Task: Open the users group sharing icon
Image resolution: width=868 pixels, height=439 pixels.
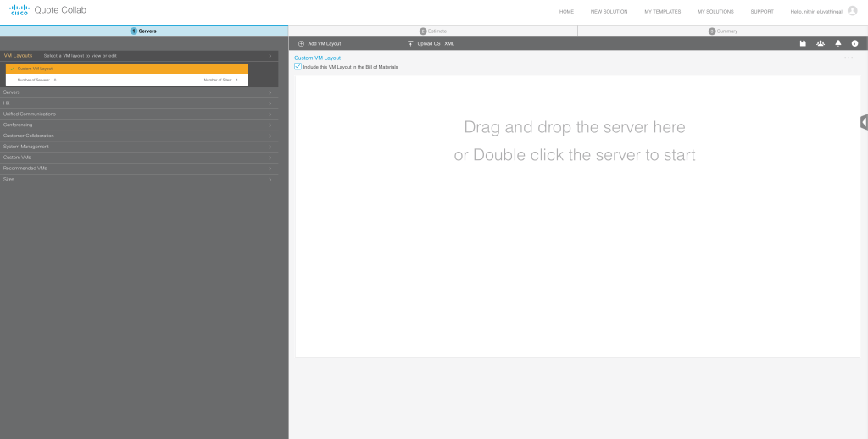Action: point(821,43)
